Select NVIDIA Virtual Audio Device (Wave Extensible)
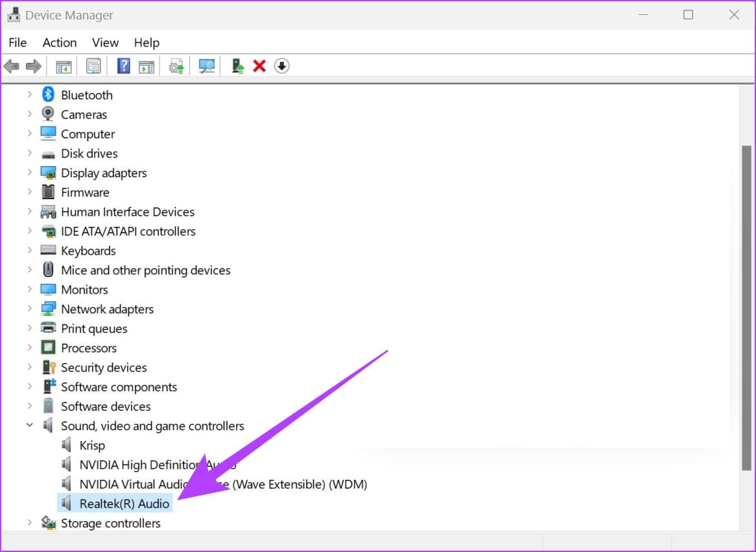The image size is (756, 552). pos(223,484)
